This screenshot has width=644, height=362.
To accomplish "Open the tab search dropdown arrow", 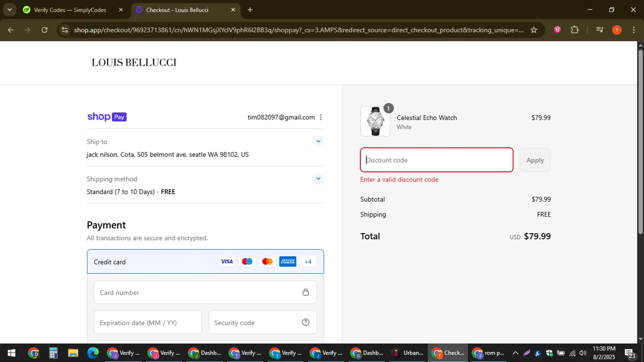I will pyautogui.click(x=9, y=9).
